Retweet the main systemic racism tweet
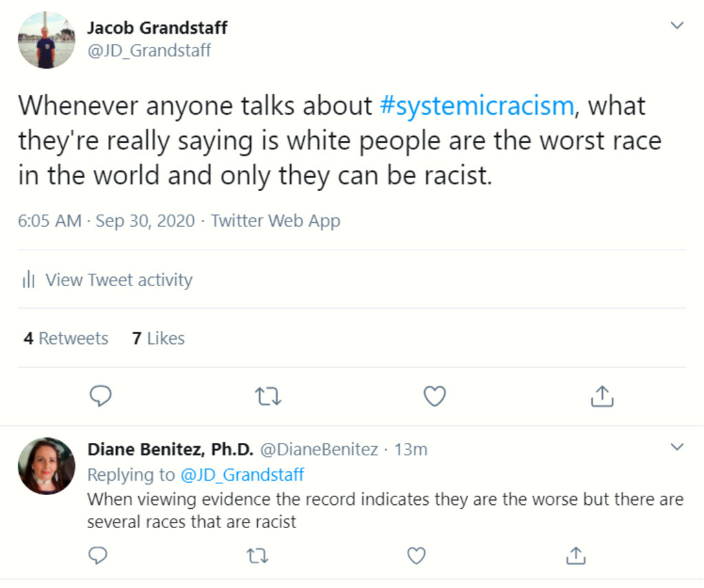Viewport: 704px width, 588px height. click(268, 396)
